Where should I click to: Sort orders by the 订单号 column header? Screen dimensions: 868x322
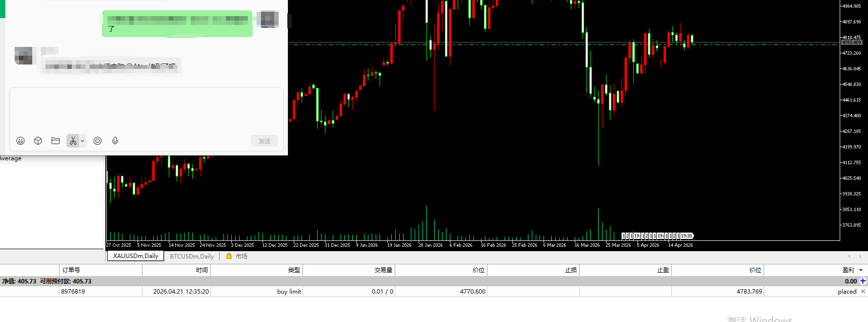[71, 270]
